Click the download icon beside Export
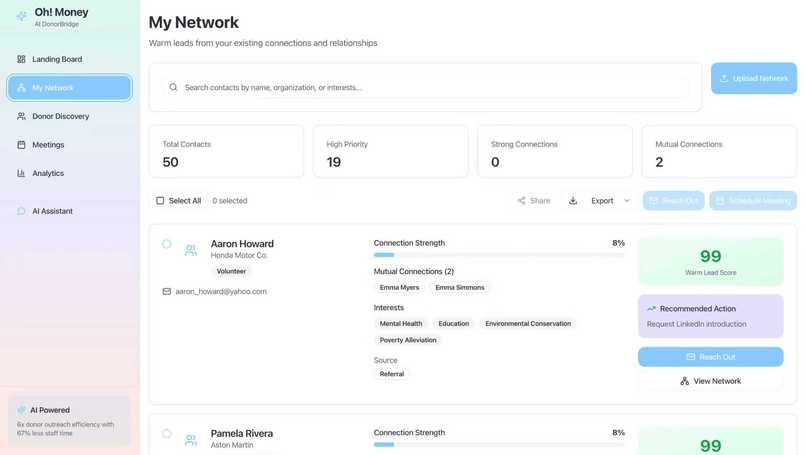806x455 pixels. 573,201
